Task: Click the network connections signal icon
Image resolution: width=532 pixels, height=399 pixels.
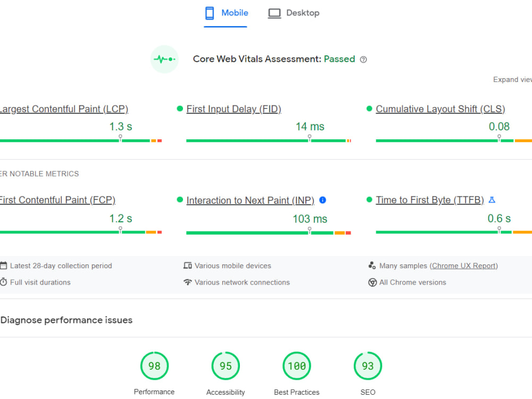Action: [x=187, y=282]
